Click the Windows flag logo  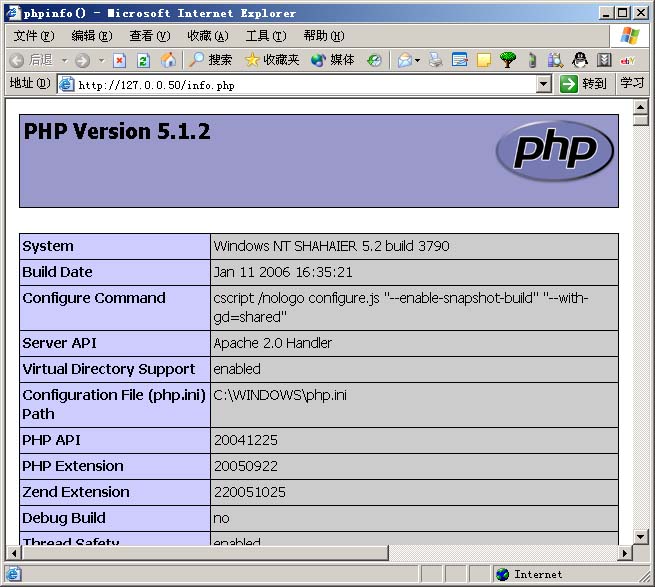(x=630, y=36)
